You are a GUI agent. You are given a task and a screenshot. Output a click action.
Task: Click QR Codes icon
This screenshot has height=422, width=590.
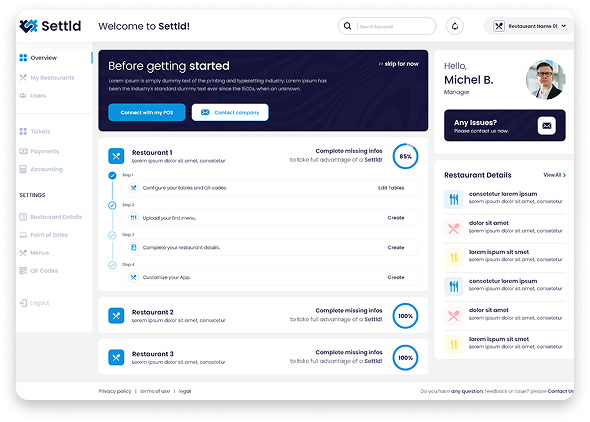pos(23,271)
